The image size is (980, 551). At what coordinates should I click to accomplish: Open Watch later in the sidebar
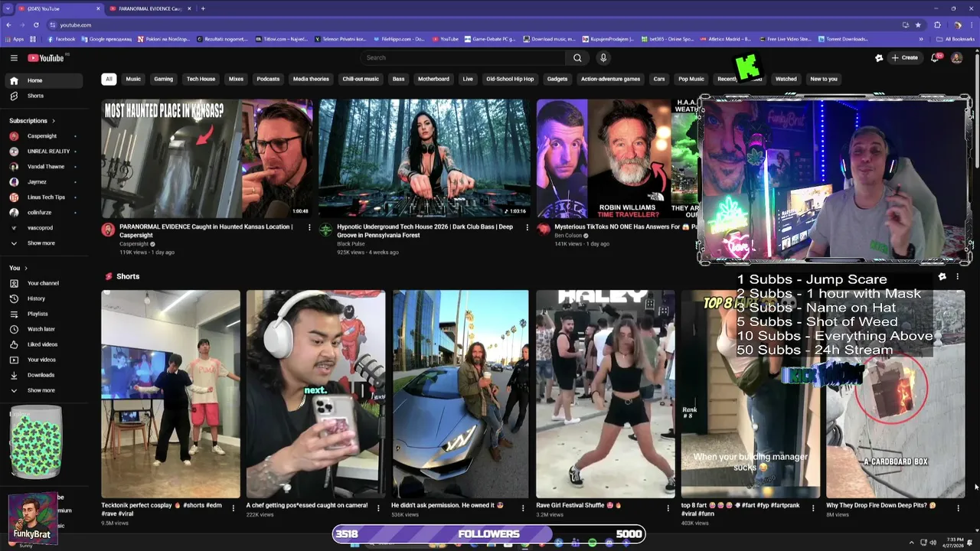44,329
